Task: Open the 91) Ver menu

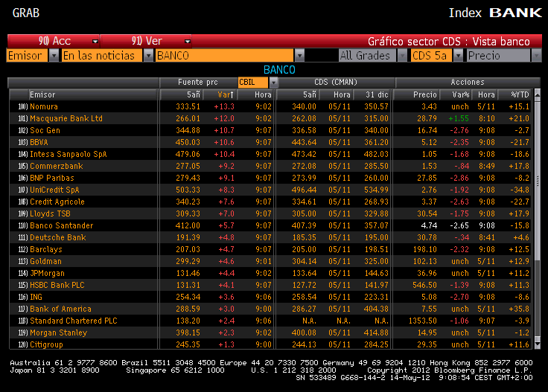Action: click(146, 41)
